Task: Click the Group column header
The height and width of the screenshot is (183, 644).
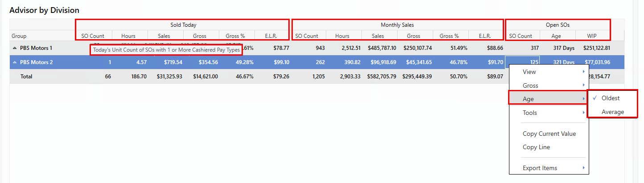Action: 19,36
